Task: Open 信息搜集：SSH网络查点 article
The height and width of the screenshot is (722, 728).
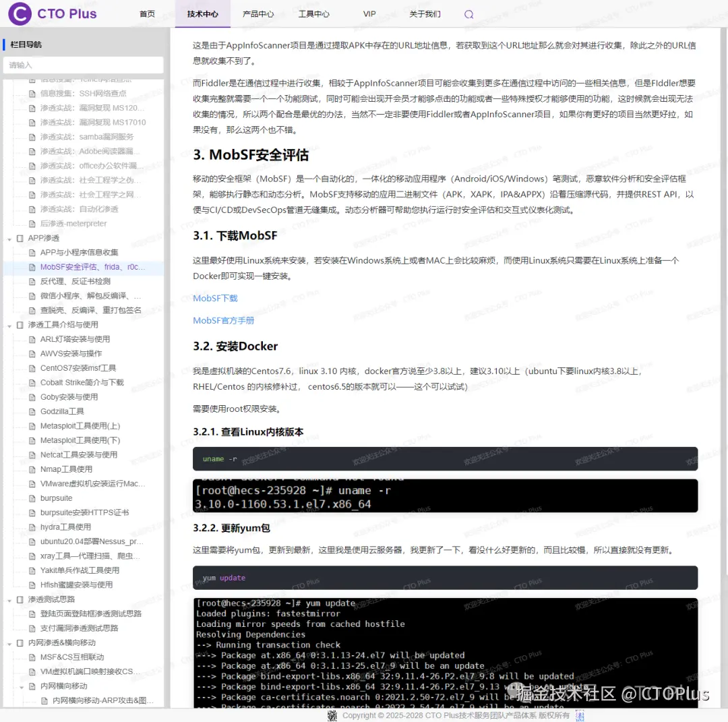Action: point(83,93)
